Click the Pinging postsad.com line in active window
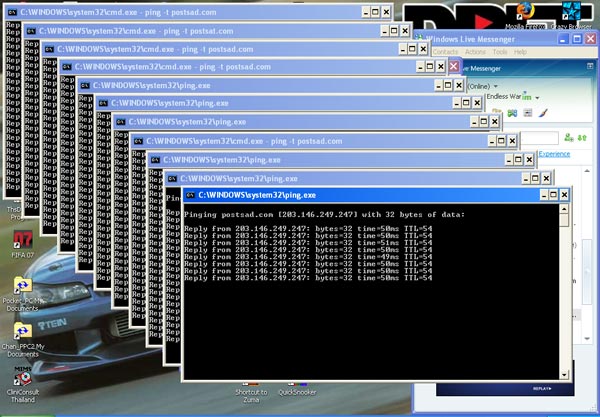The image size is (600, 417). click(324, 215)
